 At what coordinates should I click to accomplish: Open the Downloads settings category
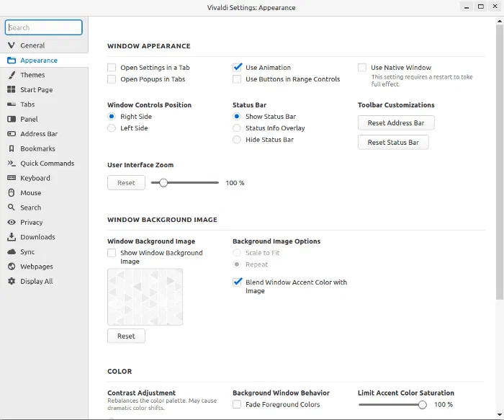[44, 237]
